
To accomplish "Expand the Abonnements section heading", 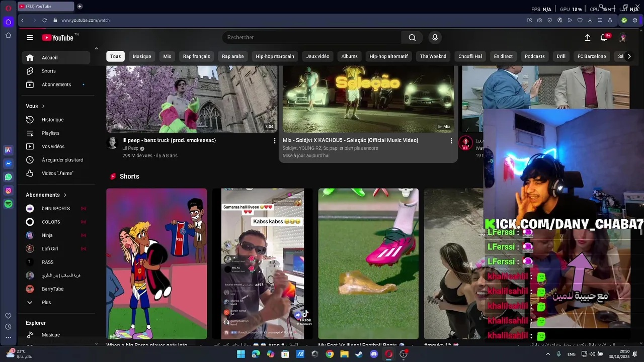I will tap(46, 195).
